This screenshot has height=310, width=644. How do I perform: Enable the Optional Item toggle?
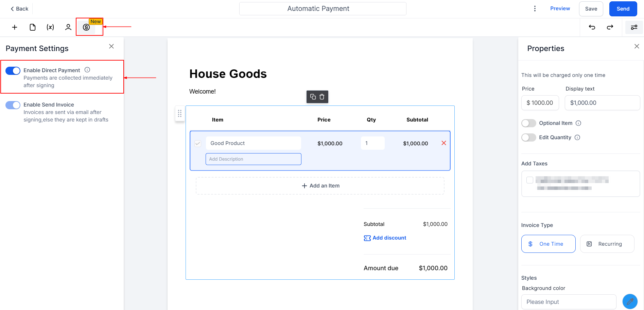529,123
